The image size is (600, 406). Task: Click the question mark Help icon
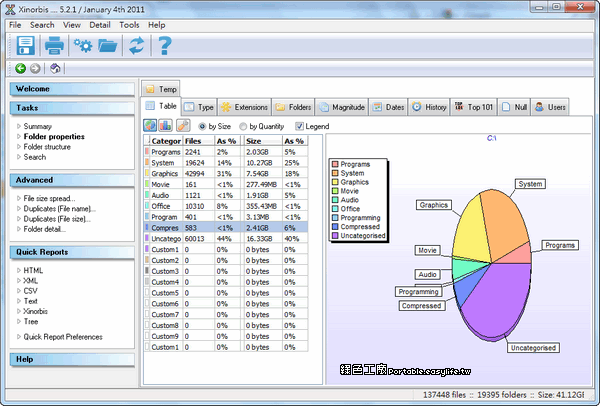165,46
